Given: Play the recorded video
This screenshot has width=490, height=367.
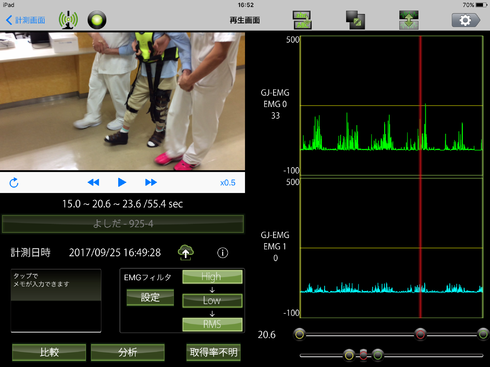Looking at the screenshot, I should pyautogui.click(x=122, y=182).
